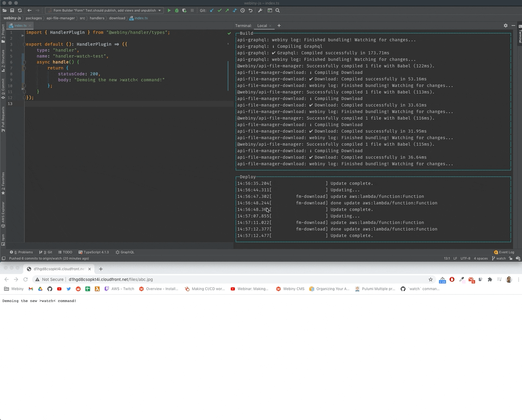Open the Webiny CMS bookmark
Image resolution: width=522 pixels, height=420 pixels.
pos(290,289)
